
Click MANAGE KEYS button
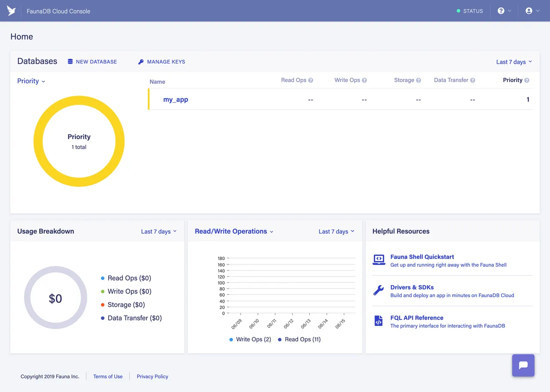[162, 62]
